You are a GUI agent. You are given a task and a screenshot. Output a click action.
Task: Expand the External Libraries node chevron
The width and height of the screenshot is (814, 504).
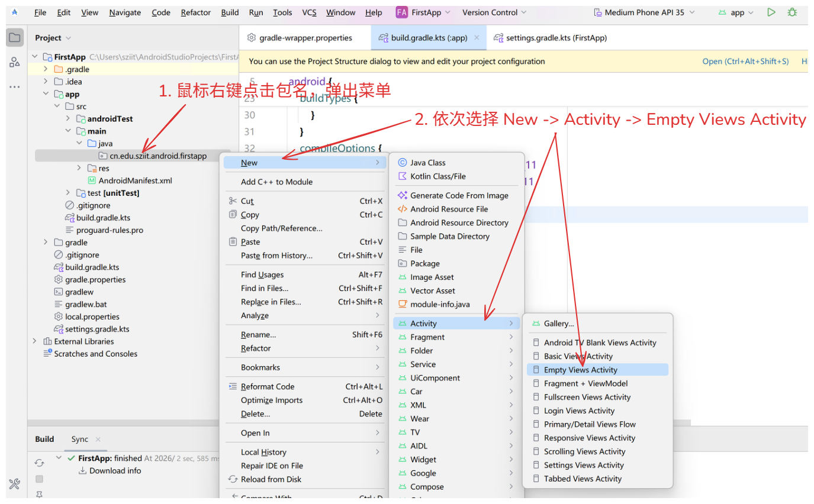[34, 341]
